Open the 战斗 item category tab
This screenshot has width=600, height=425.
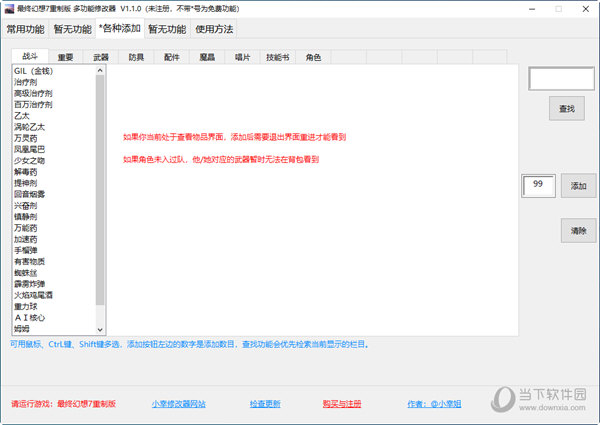click(30, 56)
